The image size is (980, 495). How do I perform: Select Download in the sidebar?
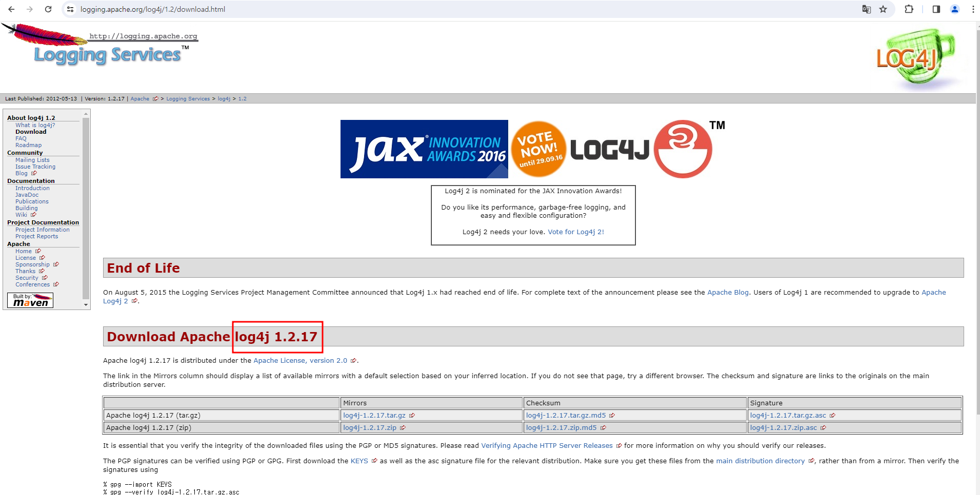click(x=31, y=132)
